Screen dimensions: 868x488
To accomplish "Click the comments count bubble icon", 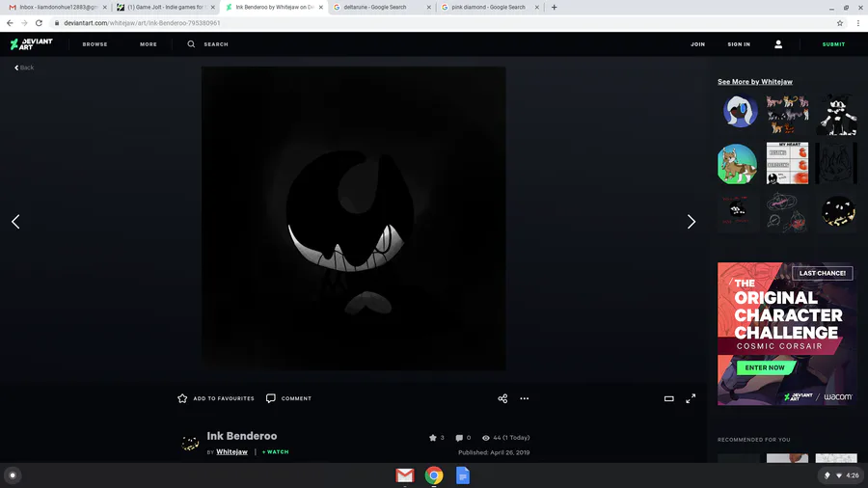I will 459,438.
